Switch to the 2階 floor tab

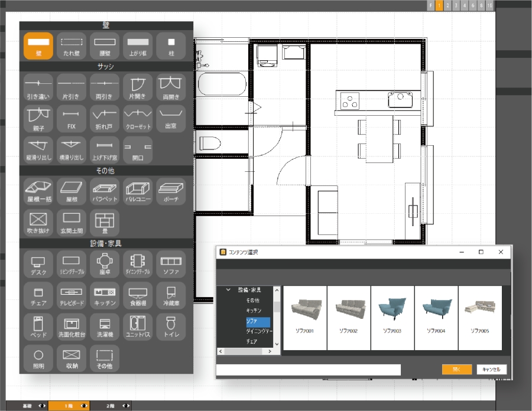111,406
